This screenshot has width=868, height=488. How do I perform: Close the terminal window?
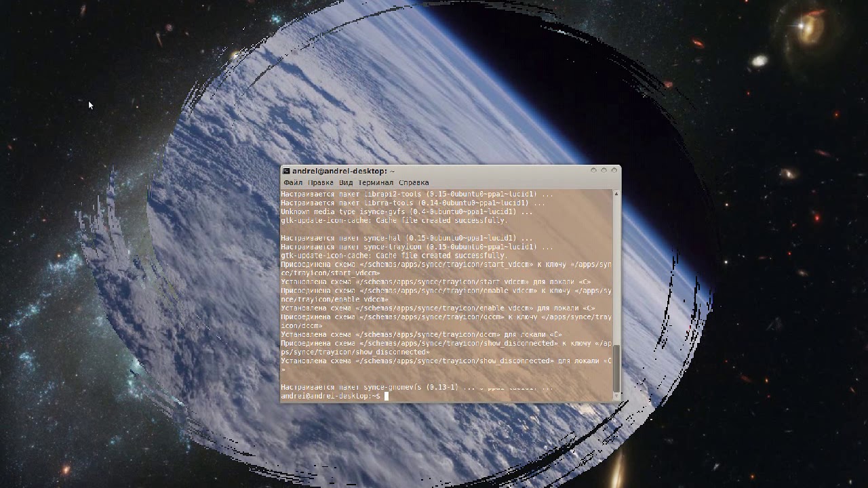coord(614,171)
